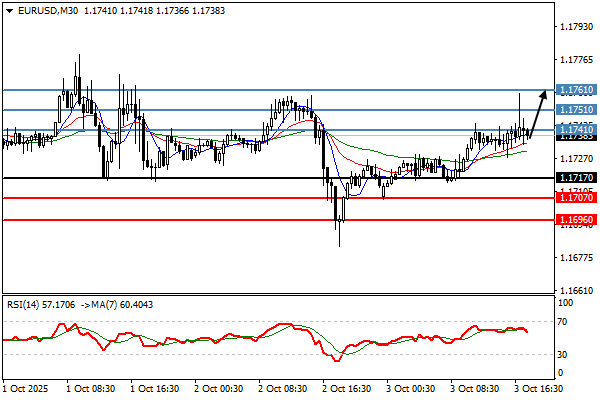Screen dimensions: 600x400
Task: Click the RSI 30 level label
Action: (x=565, y=354)
